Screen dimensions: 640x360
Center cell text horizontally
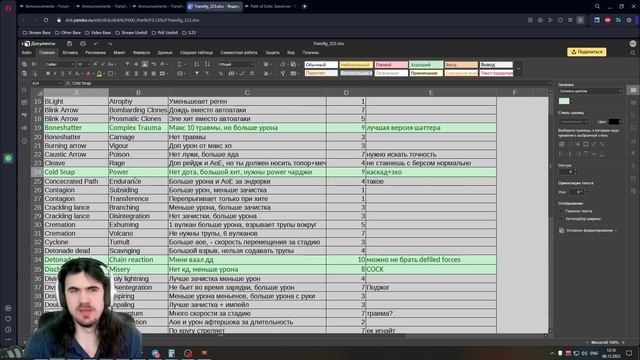pos(136,73)
